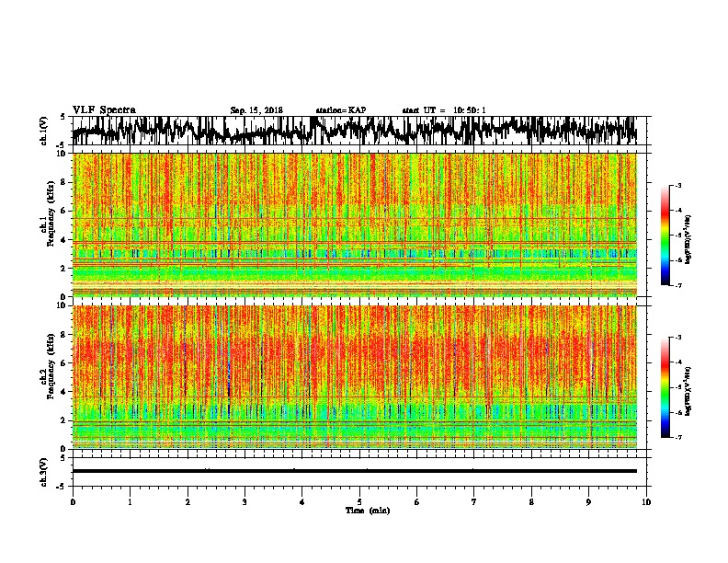Click the '10' tick on time axis
Screen dimensions: 728x563
(646, 502)
